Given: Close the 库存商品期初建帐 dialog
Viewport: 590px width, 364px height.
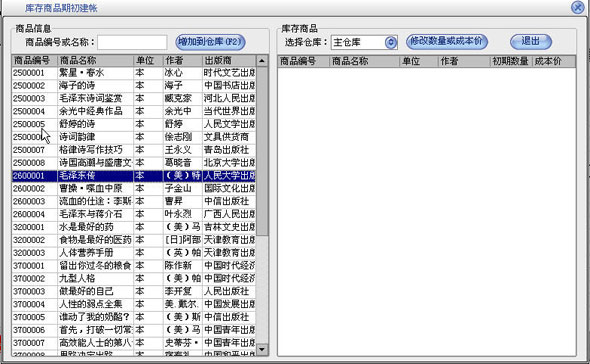Looking at the screenshot, I should (578, 8).
